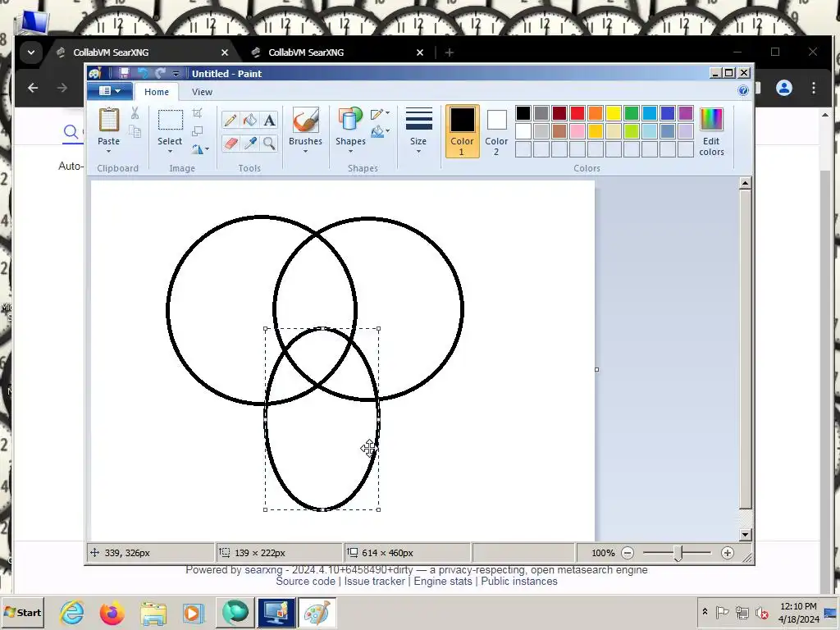Viewport: 840px width, 630px height.
Task: Pick the white color swatch
Action: point(523,131)
